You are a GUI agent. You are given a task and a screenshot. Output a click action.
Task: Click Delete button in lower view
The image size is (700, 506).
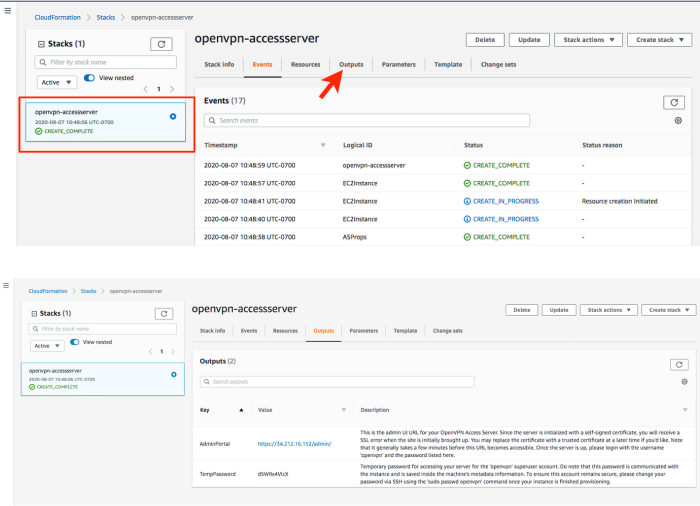tap(521, 310)
